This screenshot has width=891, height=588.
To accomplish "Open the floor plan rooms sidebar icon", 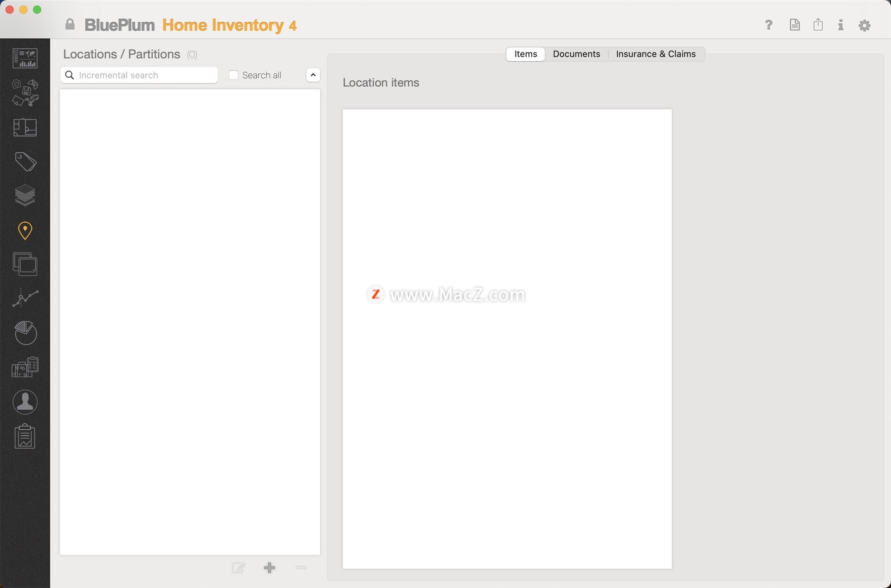I will click(25, 127).
